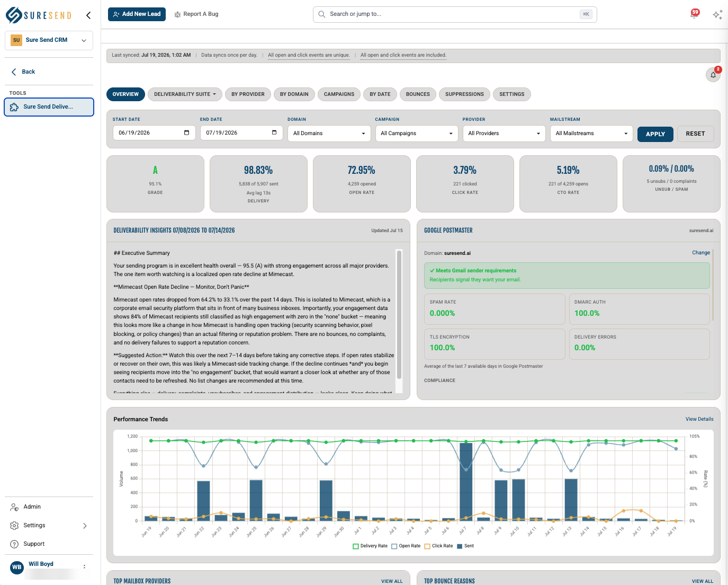The width and height of the screenshot is (728, 585).
Task: Click the SU account badge icon
Action: tap(16, 40)
